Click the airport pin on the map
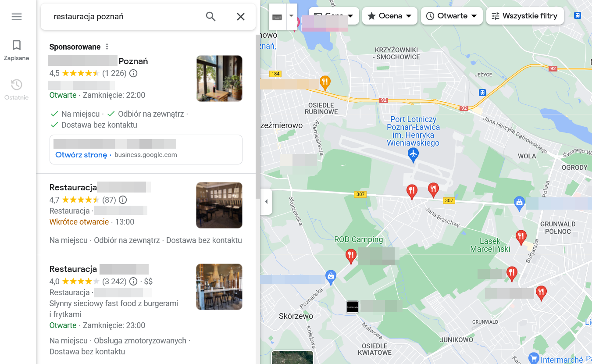 pos(413,154)
